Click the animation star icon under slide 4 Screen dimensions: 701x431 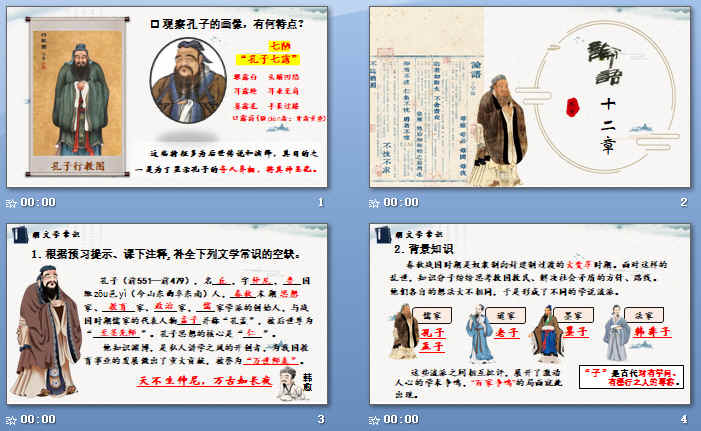(374, 420)
